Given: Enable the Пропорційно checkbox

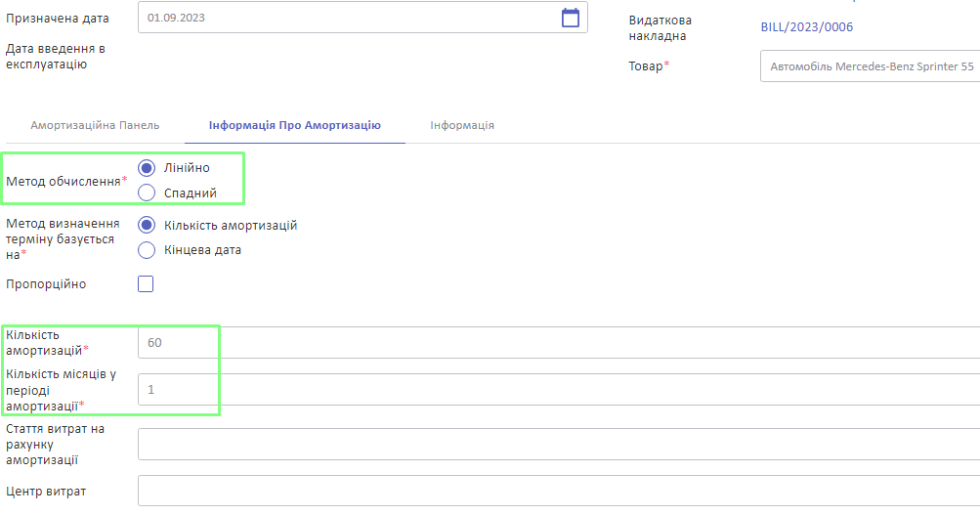Looking at the screenshot, I should tap(146, 283).
